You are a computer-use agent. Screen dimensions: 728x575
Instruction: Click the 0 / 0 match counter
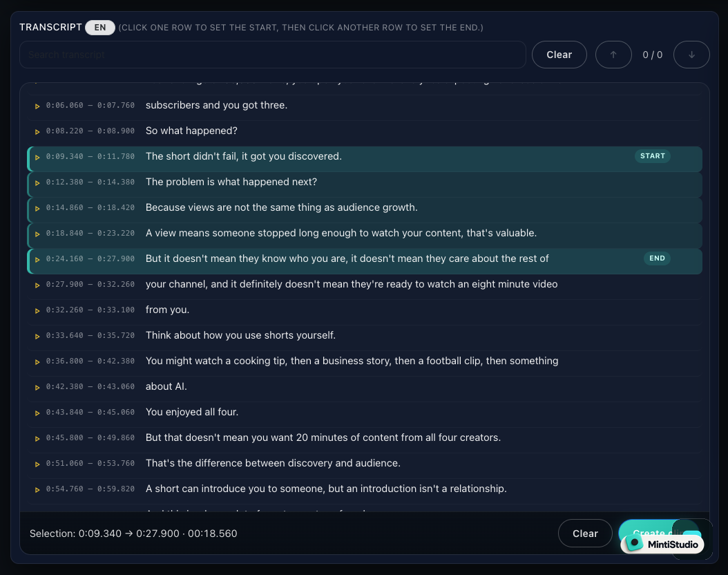tap(652, 55)
